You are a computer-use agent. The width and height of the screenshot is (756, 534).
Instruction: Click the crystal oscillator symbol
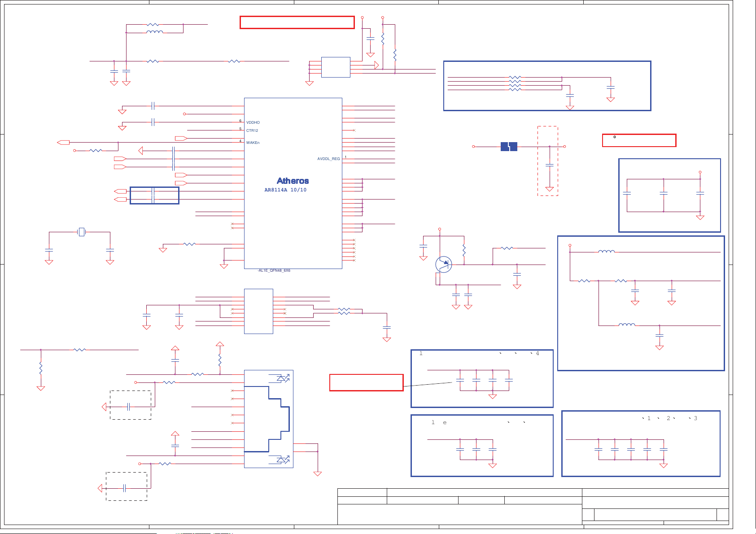(81, 232)
